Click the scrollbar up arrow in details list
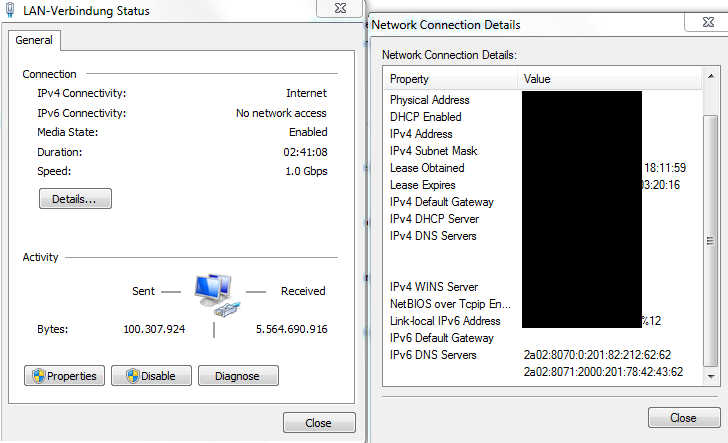The width and height of the screenshot is (728, 443). 711,76
